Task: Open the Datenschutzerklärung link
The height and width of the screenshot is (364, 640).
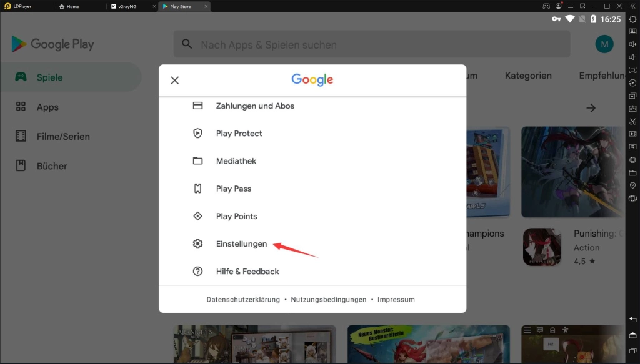Action: click(x=243, y=300)
